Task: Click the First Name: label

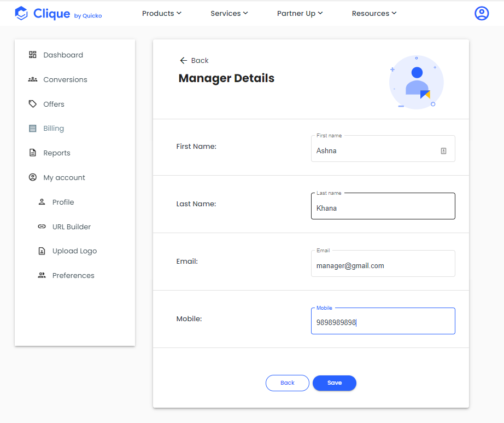Action: (x=196, y=146)
